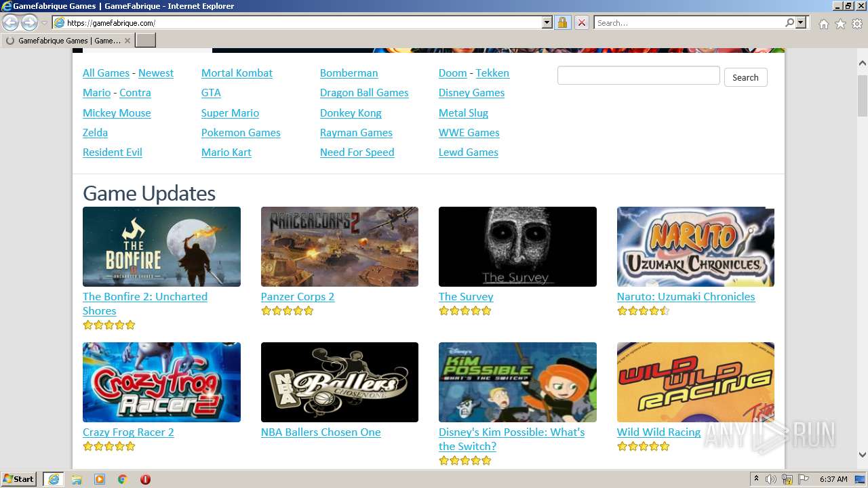The height and width of the screenshot is (488, 868).
Task: Open the NBA Ballers Chosen One link
Action: (x=321, y=432)
